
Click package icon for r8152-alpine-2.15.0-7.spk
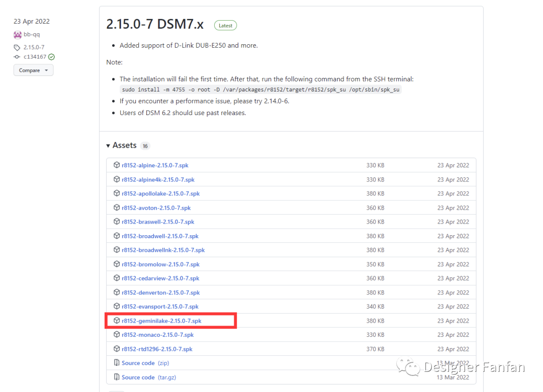pos(117,165)
